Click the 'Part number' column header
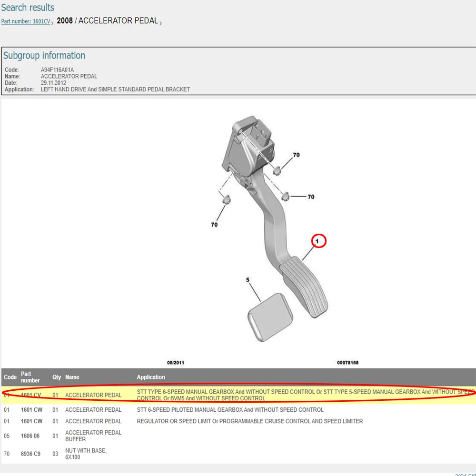The height and width of the screenshot is (476, 476). [x=30, y=377]
